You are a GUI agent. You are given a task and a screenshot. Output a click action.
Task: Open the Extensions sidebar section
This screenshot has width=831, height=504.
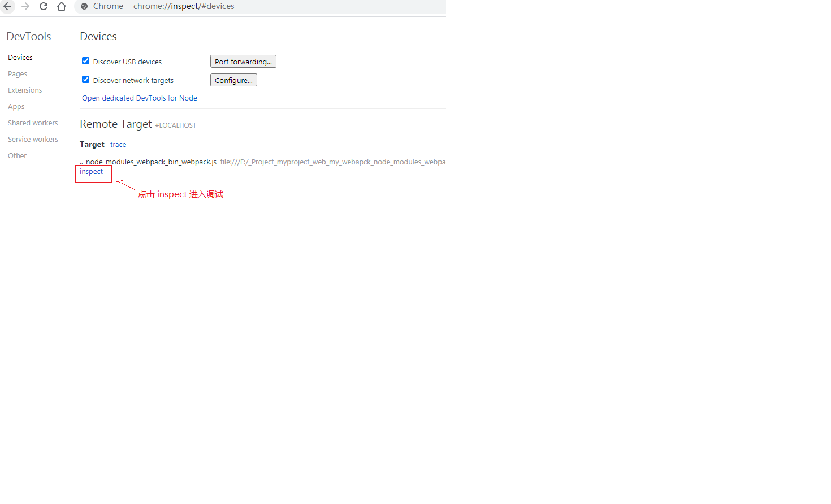pyautogui.click(x=25, y=90)
